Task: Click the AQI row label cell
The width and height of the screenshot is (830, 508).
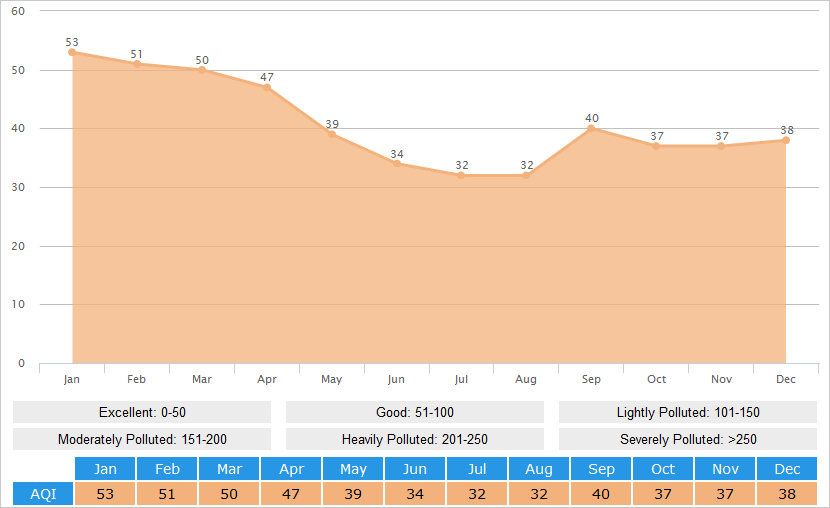Action: click(43, 494)
